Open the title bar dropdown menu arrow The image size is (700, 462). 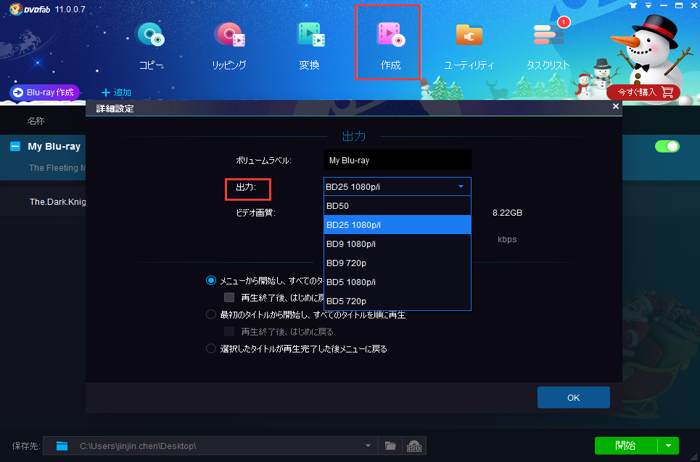pyautogui.click(x=648, y=5)
